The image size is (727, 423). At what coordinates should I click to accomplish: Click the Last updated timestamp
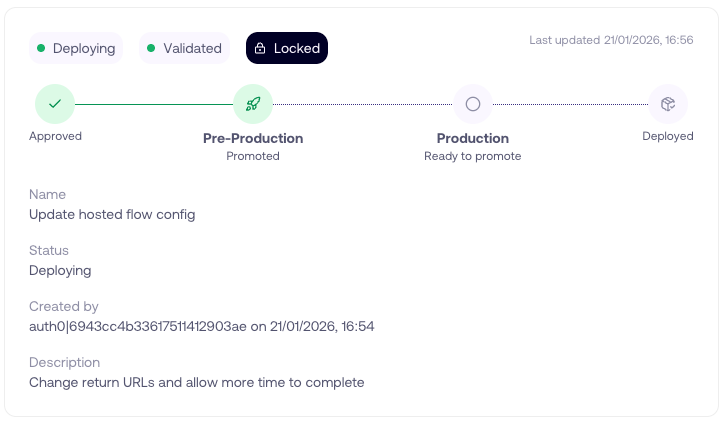611,41
